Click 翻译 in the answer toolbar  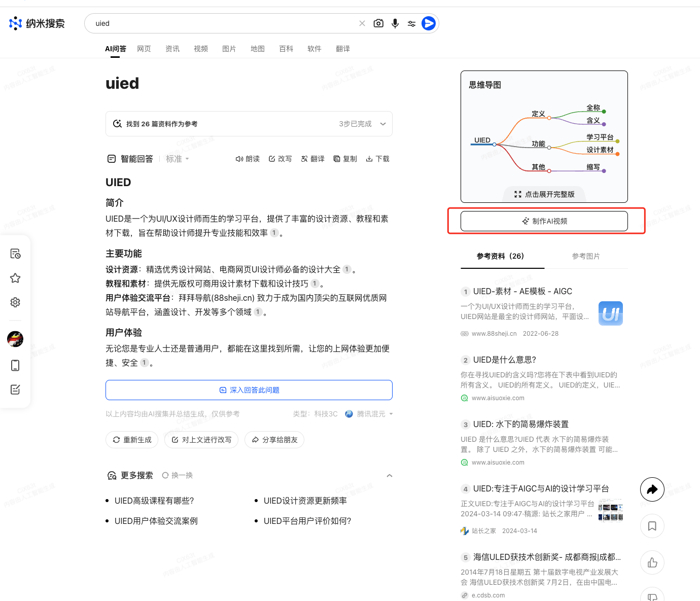[312, 159]
